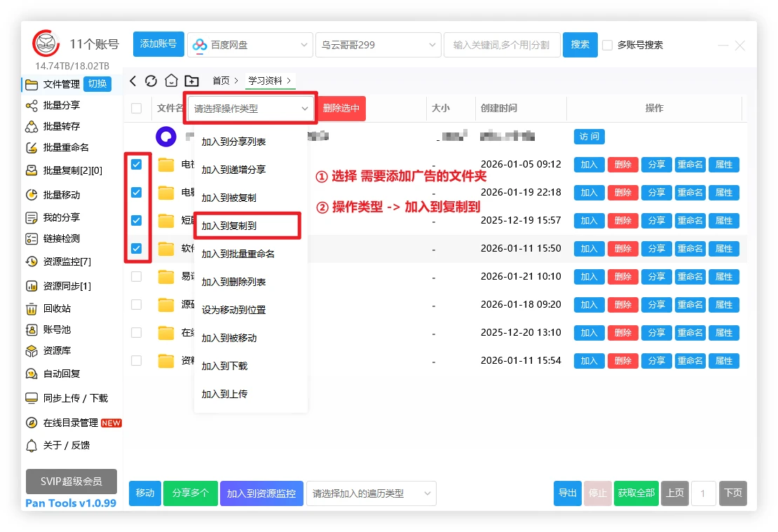The width and height of the screenshot is (778, 532).
Task: Choose 加入到分享列表 in the dropdown list
Action: click(x=233, y=142)
